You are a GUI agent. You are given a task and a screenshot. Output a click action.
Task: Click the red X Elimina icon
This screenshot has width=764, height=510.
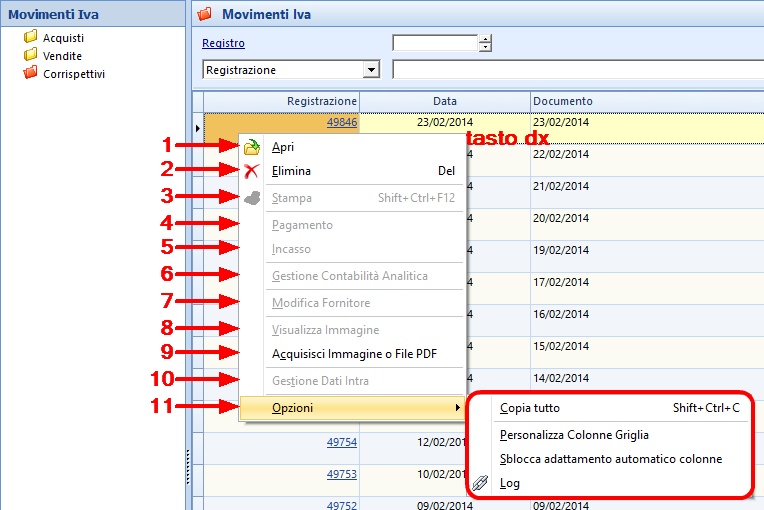pyautogui.click(x=251, y=171)
